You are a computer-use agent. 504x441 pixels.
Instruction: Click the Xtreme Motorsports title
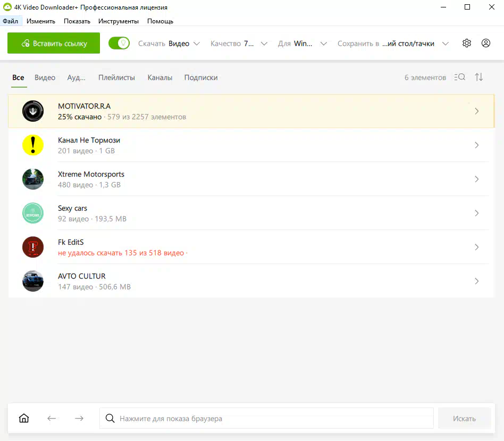click(x=91, y=174)
